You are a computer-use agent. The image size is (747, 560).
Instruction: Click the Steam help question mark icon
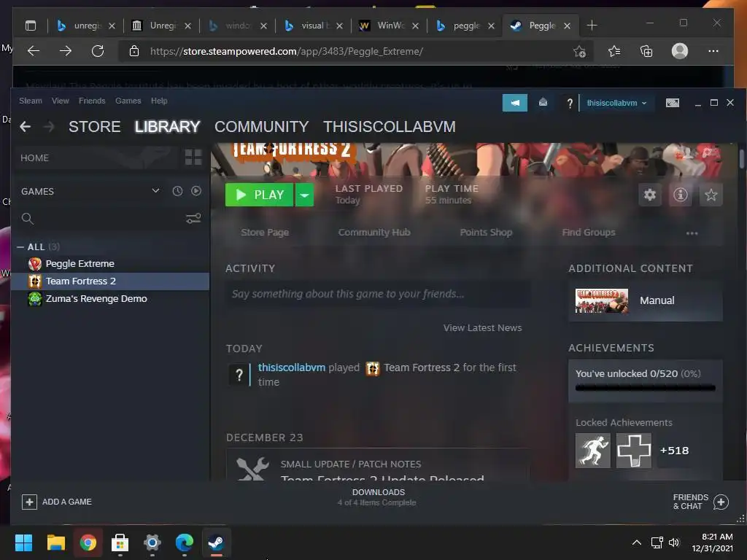click(569, 103)
